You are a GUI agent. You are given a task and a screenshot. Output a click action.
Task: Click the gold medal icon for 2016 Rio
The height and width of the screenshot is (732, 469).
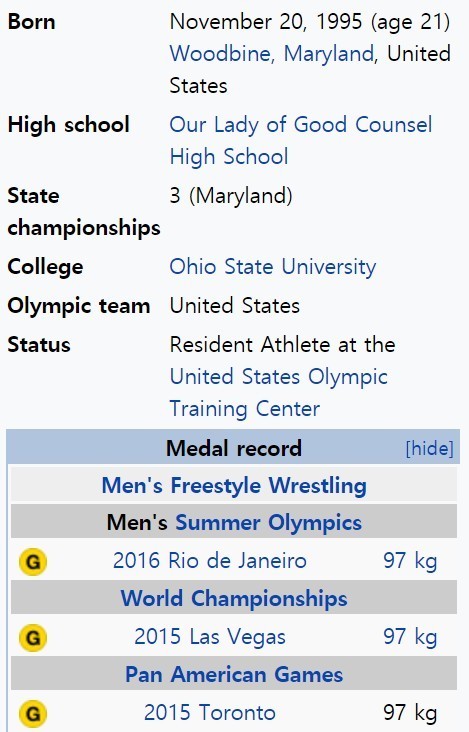[33, 562]
